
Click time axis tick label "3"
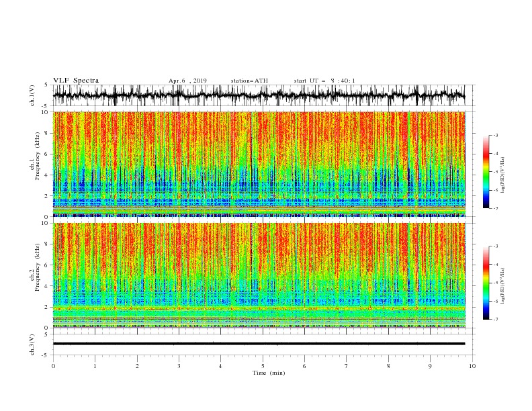click(179, 366)
